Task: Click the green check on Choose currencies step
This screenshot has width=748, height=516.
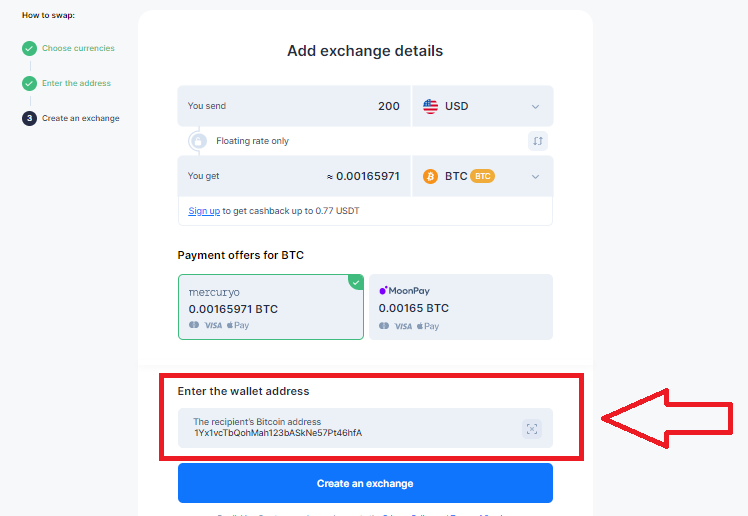Action: pyautogui.click(x=29, y=48)
